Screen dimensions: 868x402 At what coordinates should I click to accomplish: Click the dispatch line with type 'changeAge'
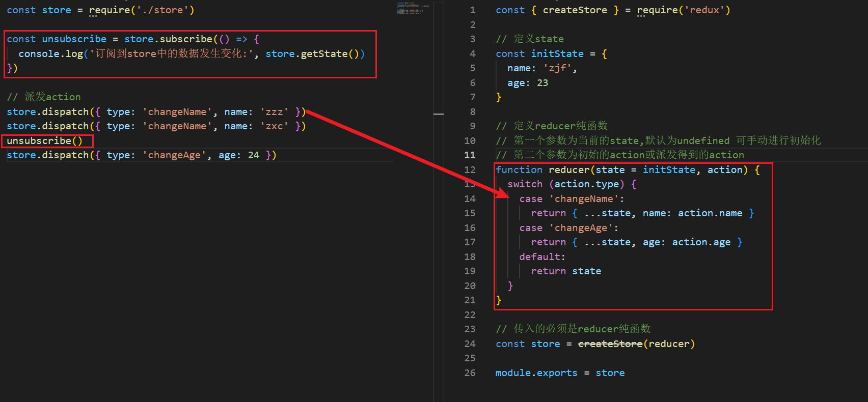click(142, 155)
